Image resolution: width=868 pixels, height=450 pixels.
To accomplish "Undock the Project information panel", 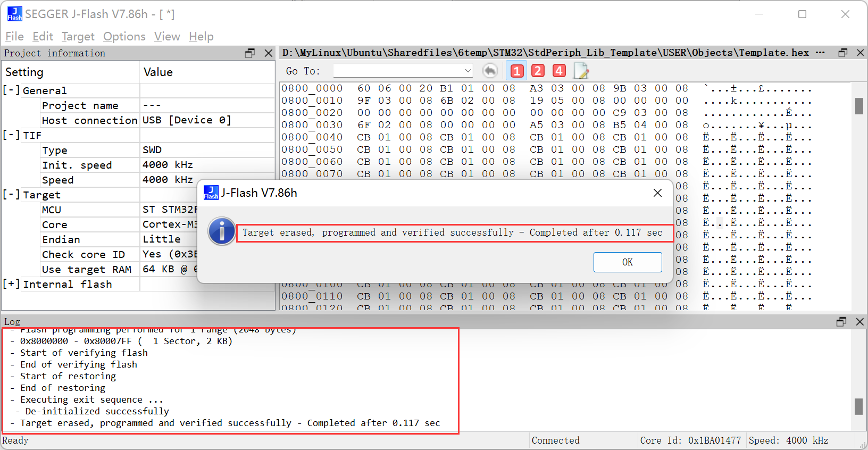I will pyautogui.click(x=249, y=53).
